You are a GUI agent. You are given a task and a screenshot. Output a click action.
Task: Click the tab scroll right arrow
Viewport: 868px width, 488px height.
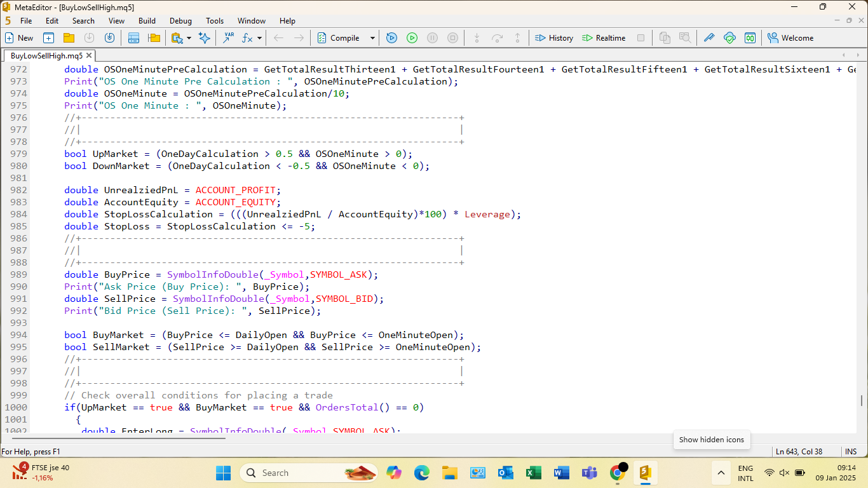858,55
